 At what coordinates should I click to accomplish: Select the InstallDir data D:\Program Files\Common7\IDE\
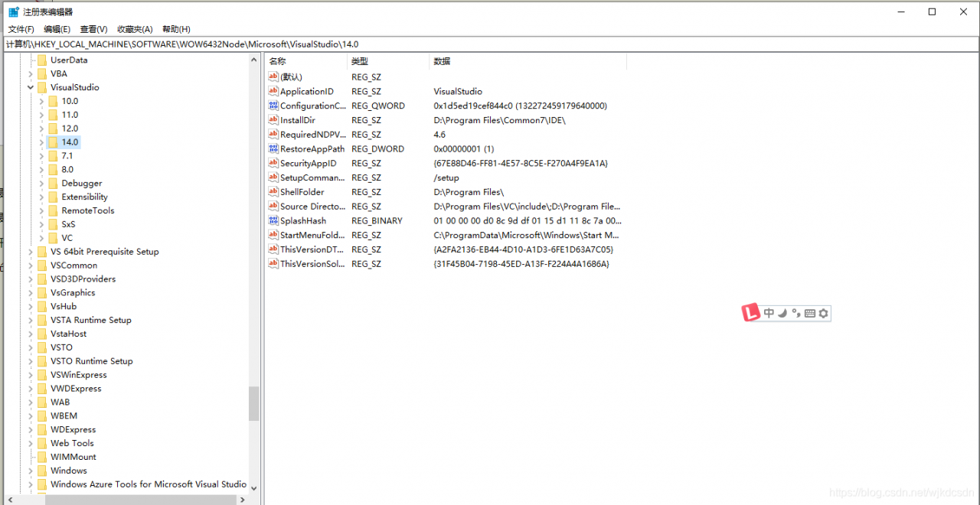[499, 120]
